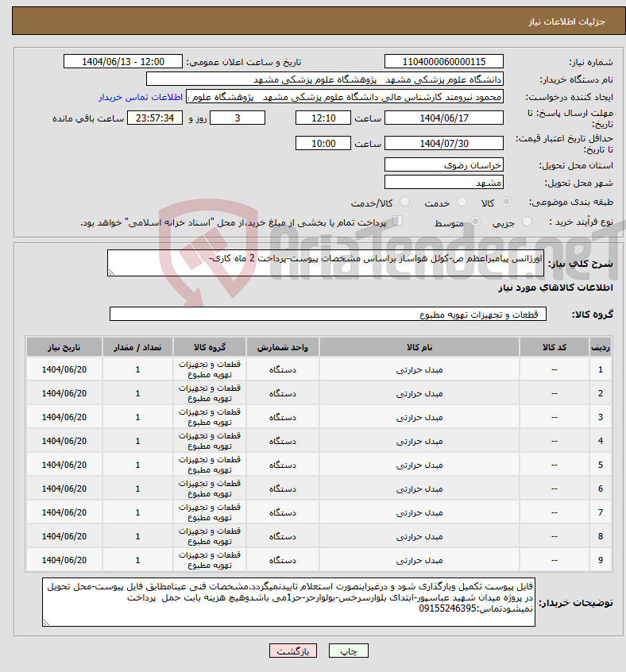Click the اطلاعات کالاهای مورد نیاز heading
The width and height of the screenshot is (626, 672).
pos(555,288)
